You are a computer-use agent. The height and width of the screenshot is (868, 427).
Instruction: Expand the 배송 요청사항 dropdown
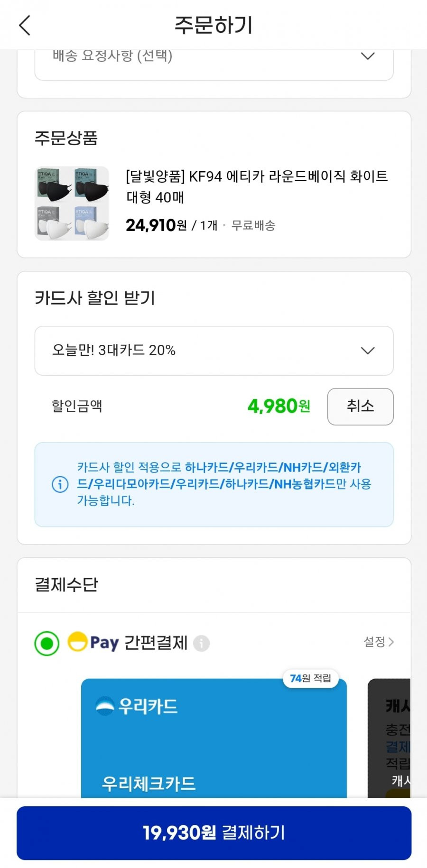[214, 62]
